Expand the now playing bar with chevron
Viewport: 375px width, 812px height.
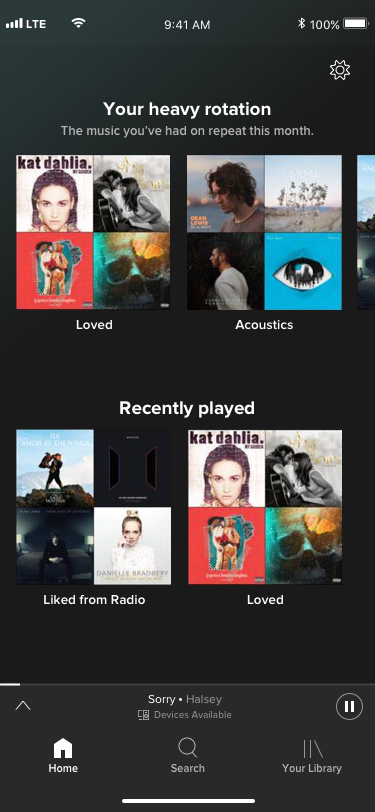click(23, 705)
